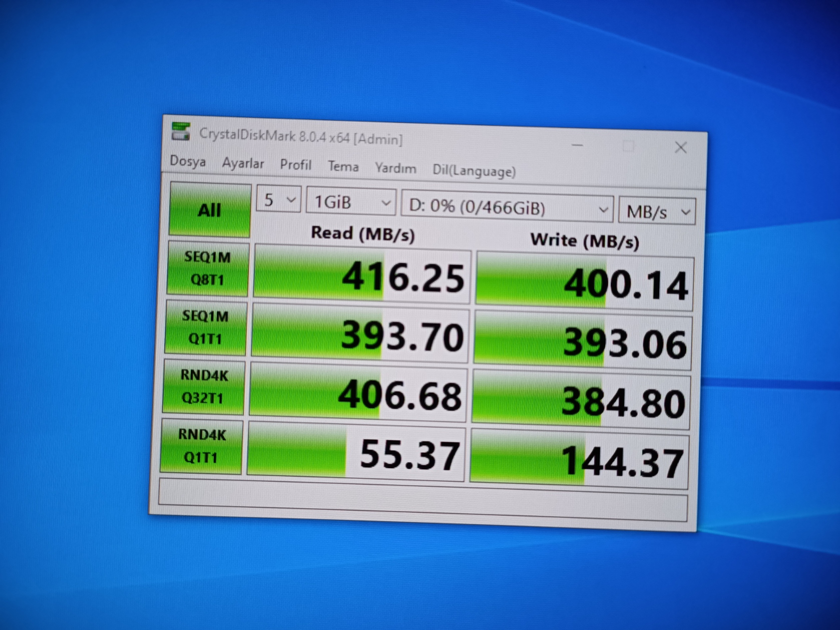Expand the test count dropdown showing 5
The height and width of the screenshot is (630, 840).
[278, 200]
